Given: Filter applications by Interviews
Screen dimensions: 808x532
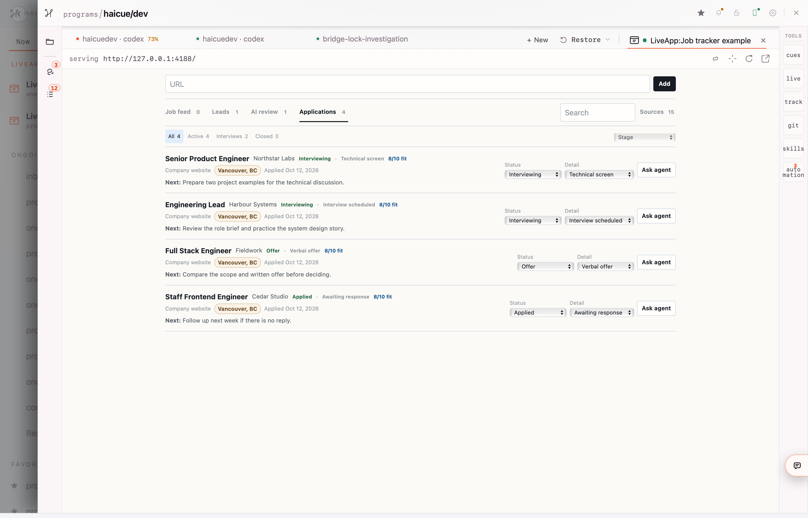Looking at the screenshot, I should 232,136.
